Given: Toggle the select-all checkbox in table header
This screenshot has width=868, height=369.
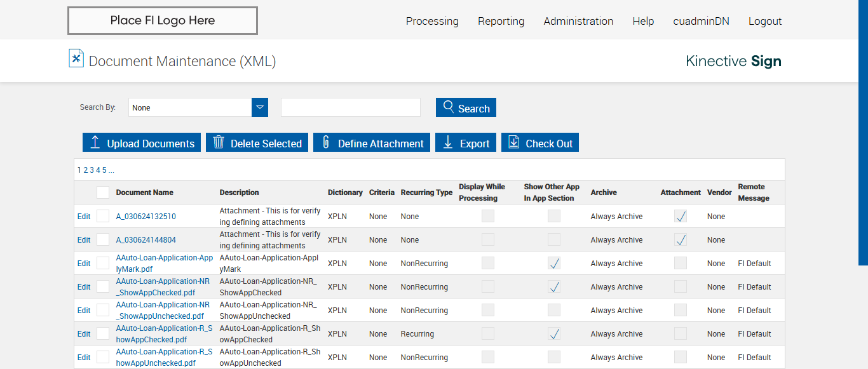Looking at the screenshot, I should click(103, 192).
